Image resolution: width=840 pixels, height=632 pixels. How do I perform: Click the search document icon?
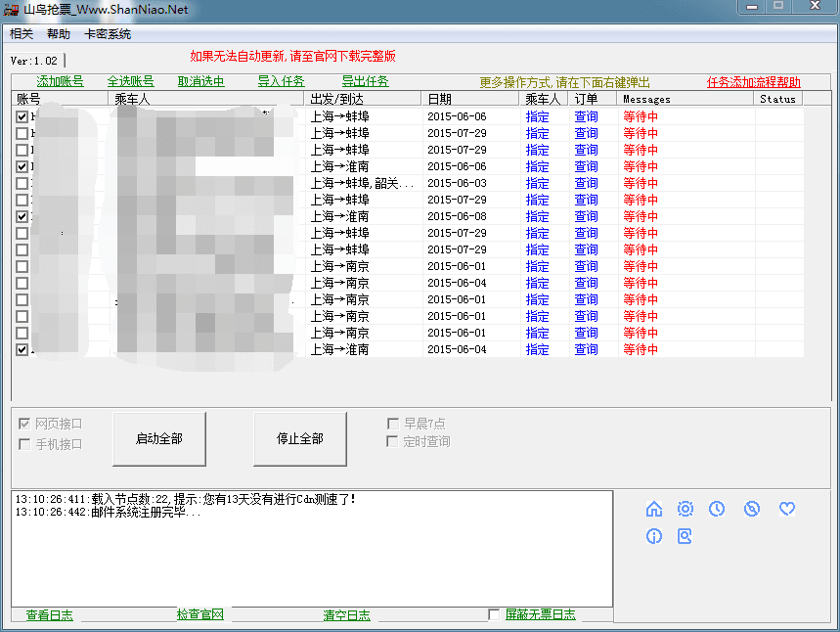pyautogui.click(x=685, y=536)
